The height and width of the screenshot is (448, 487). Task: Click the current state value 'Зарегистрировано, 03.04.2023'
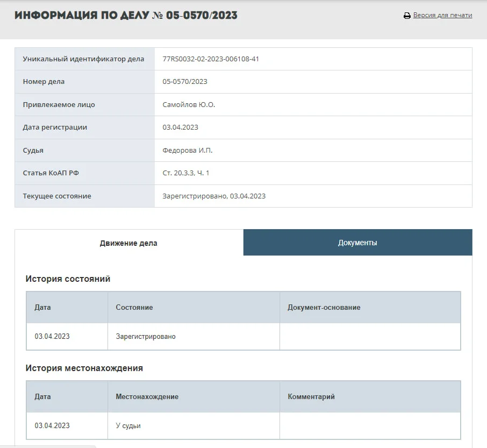[214, 196]
